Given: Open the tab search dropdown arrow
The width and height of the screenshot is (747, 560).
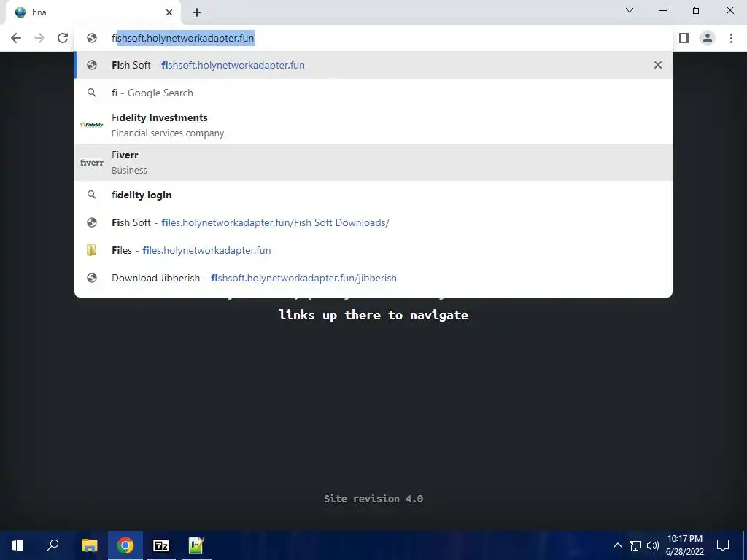Looking at the screenshot, I should [x=630, y=10].
